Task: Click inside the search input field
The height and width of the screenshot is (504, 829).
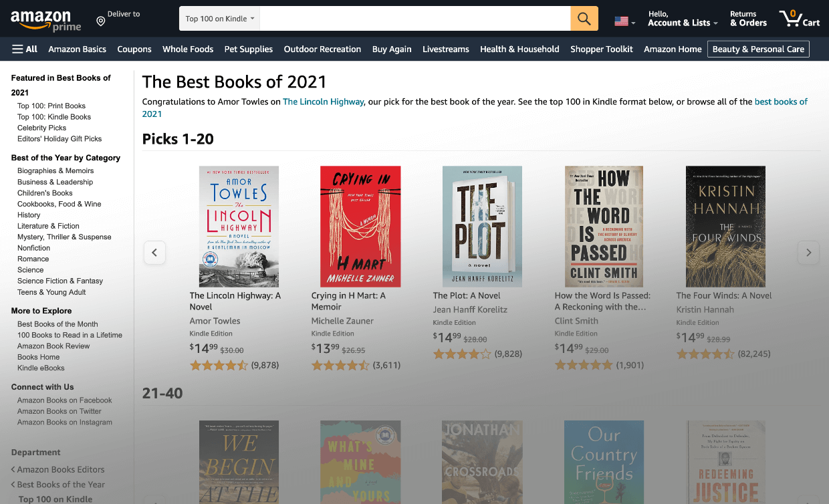Action: pyautogui.click(x=414, y=18)
